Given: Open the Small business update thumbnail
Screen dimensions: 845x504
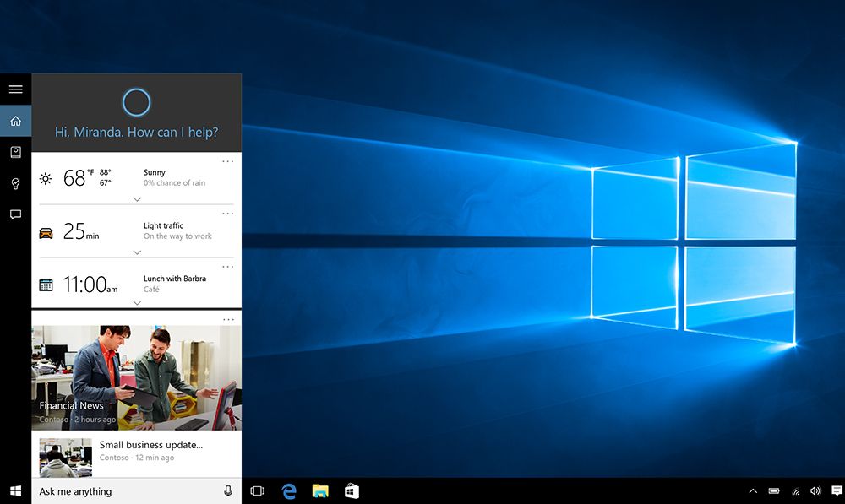Looking at the screenshot, I should (x=66, y=458).
